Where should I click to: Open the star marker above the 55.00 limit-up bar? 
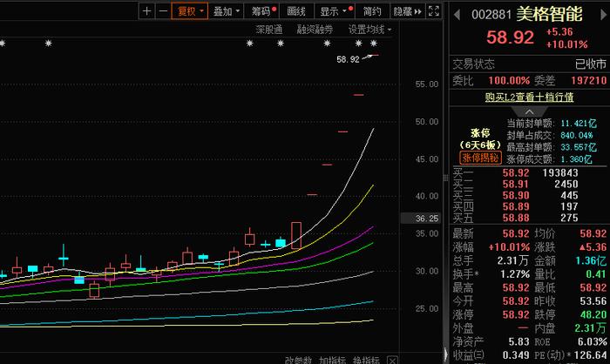[x=359, y=44]
